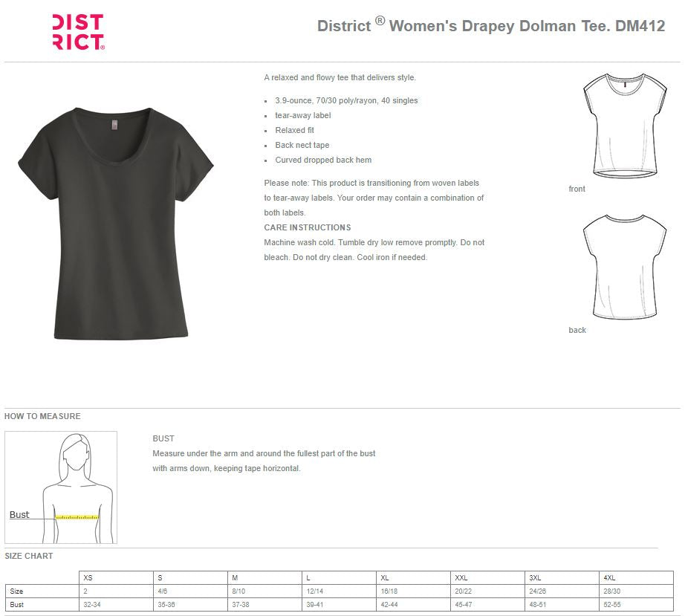Click the yellow measuring tape in bust diagram

pyautogui.click(x=77, y=517)
